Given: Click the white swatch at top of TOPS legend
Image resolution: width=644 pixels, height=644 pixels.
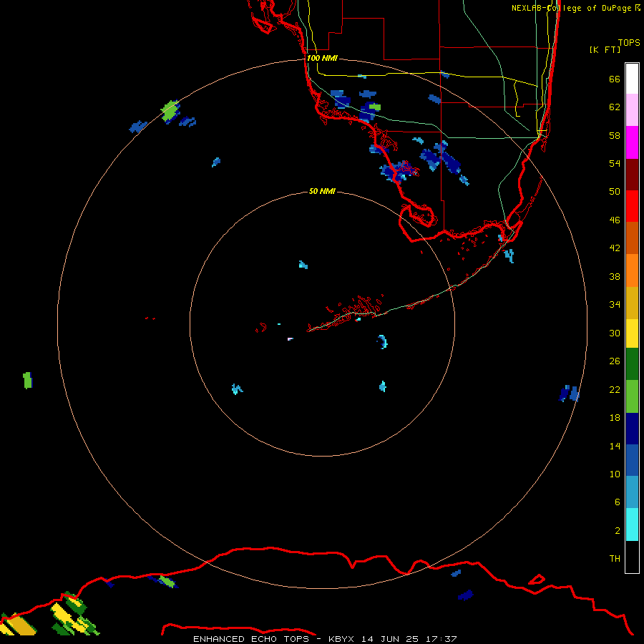Looking at the screenshot, I should (x=632, y=79).
